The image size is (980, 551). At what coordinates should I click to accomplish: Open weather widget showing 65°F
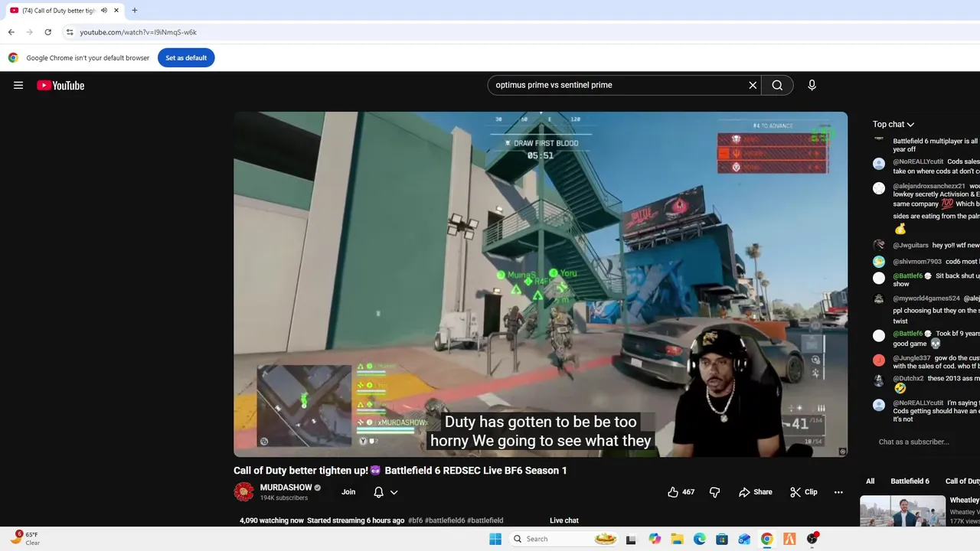point(25,538)
